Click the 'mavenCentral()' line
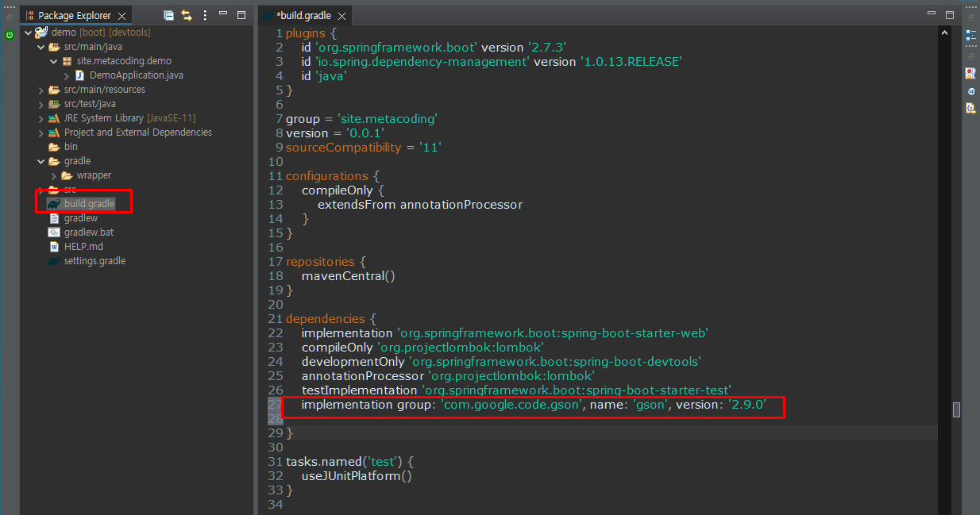 pos(348,276)
